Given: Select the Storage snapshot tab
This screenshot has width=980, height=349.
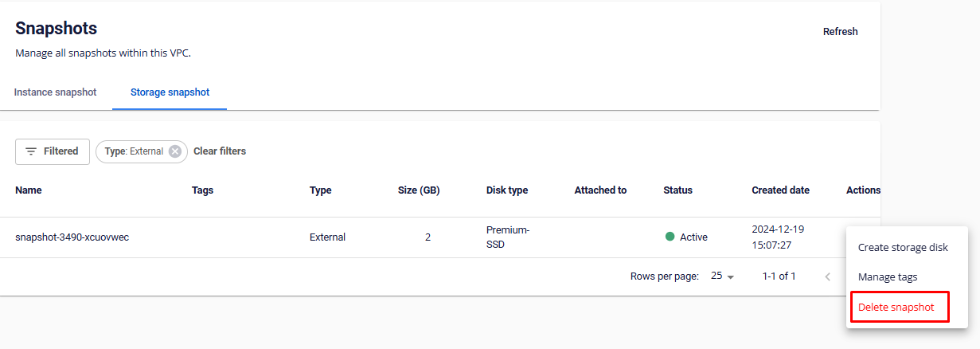Looking at the screenshot, I should 170,92.
